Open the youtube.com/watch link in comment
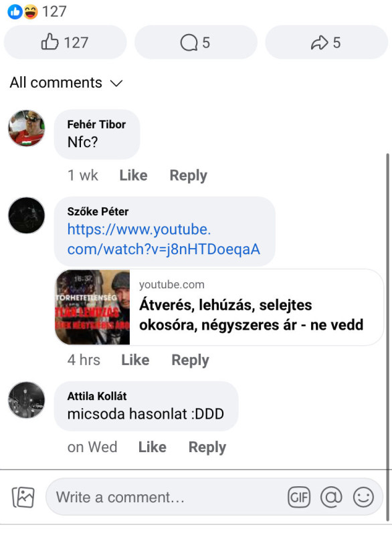Viewport: 392px width, 535px height. coord(164,239)
